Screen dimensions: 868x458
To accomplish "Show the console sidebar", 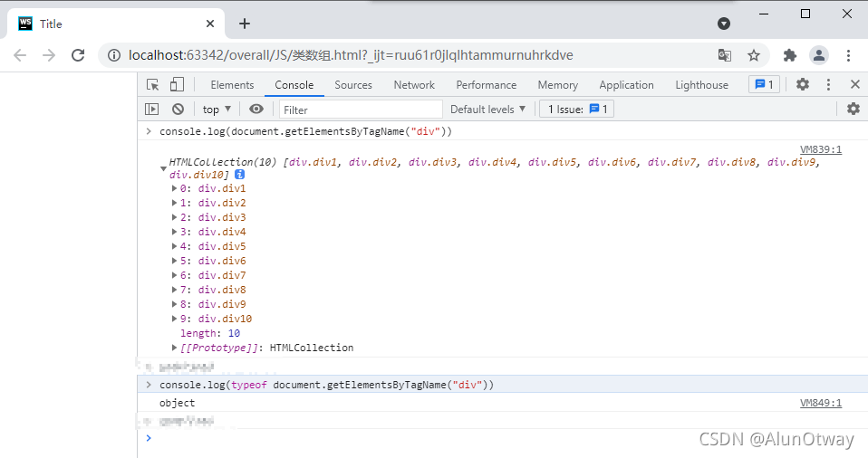I will (x=151, y=109).
